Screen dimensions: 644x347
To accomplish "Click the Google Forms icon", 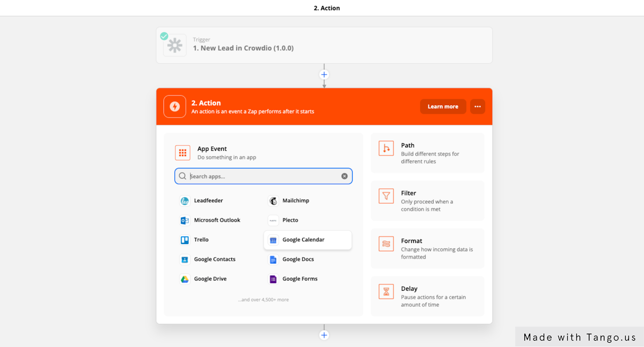I will click(x=273, y=279).
